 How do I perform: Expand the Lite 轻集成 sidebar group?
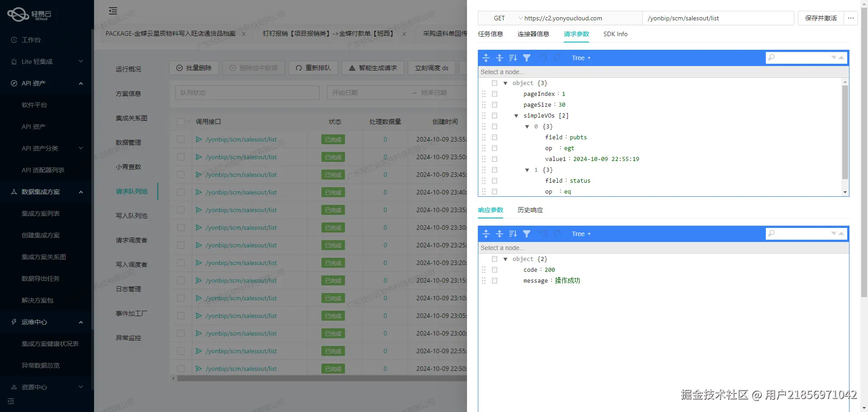tap(47, 62)
